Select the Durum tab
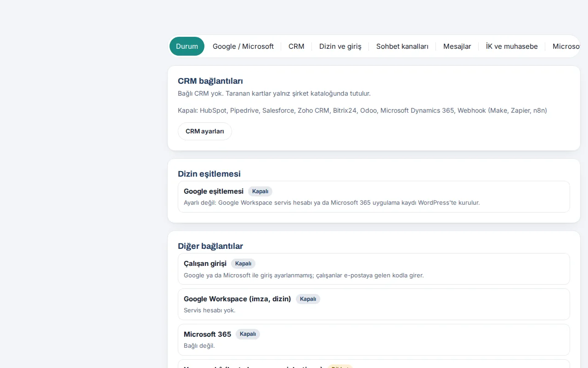Image resolution: width=588 pixels, height=368 pixels. (187, 46)
